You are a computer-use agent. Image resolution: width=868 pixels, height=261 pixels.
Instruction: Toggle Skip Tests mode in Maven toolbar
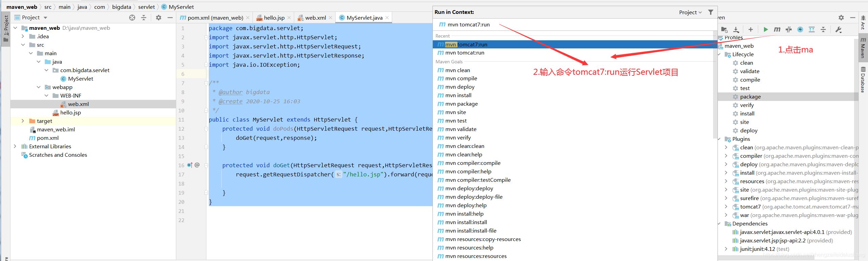[x=789, y=29]
